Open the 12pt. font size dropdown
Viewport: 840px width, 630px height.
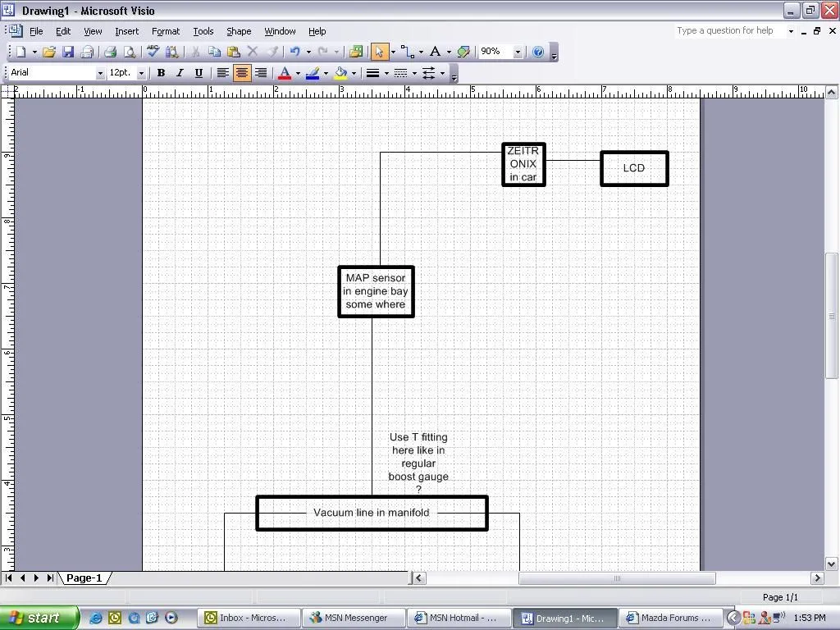[x=141, y=73]
